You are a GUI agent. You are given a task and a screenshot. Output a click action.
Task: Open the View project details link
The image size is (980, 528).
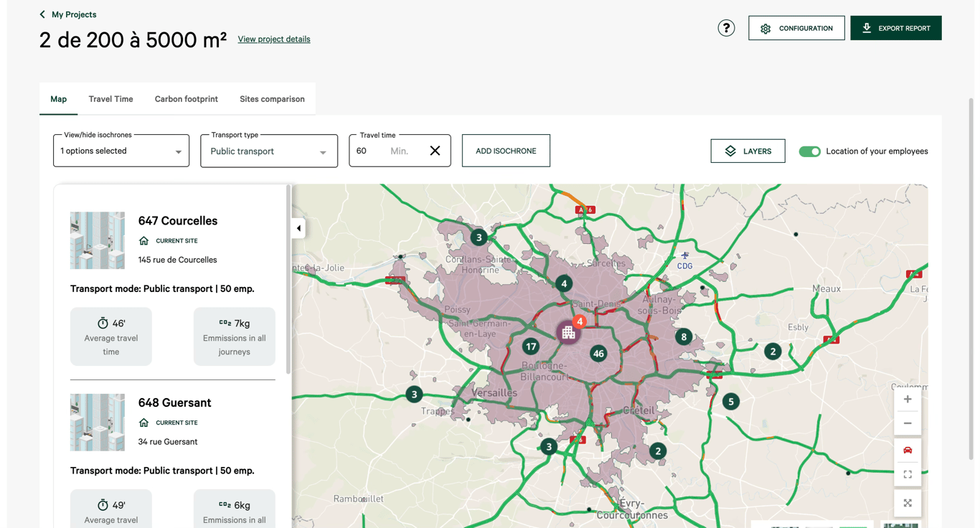click(x=273, y=39)
